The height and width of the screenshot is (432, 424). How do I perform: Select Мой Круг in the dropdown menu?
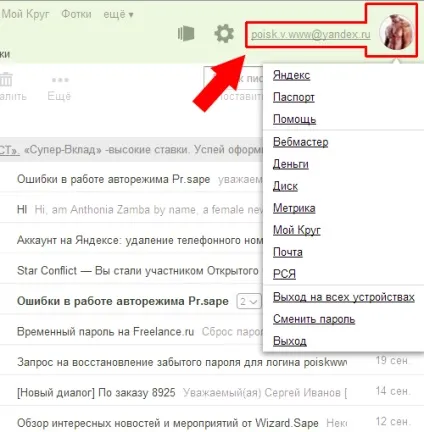(x=297, y=230)
